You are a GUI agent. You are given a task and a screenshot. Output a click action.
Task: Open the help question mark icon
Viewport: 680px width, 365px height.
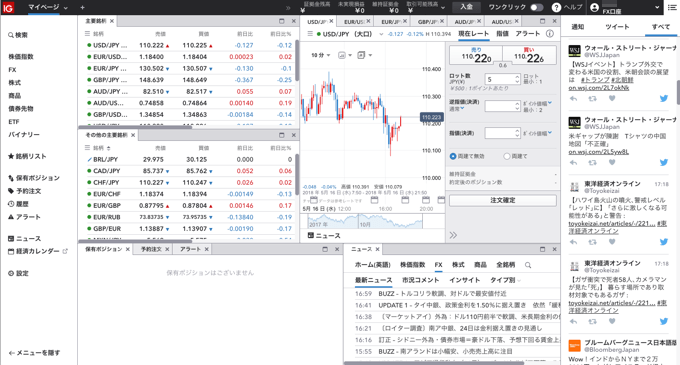[556, 7]
